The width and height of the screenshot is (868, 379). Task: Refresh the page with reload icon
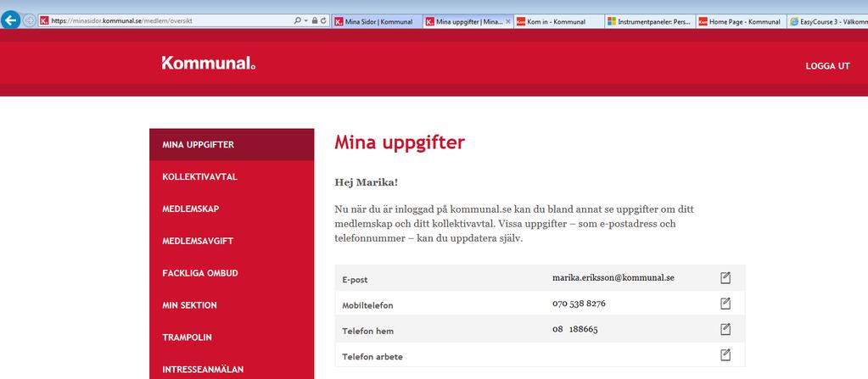click(323, 21)
